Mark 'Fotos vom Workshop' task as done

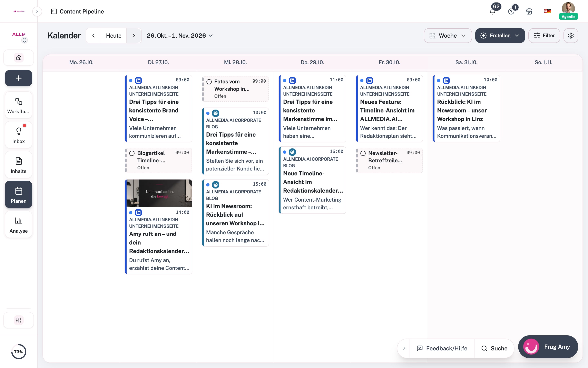click(x=209, y=82)
